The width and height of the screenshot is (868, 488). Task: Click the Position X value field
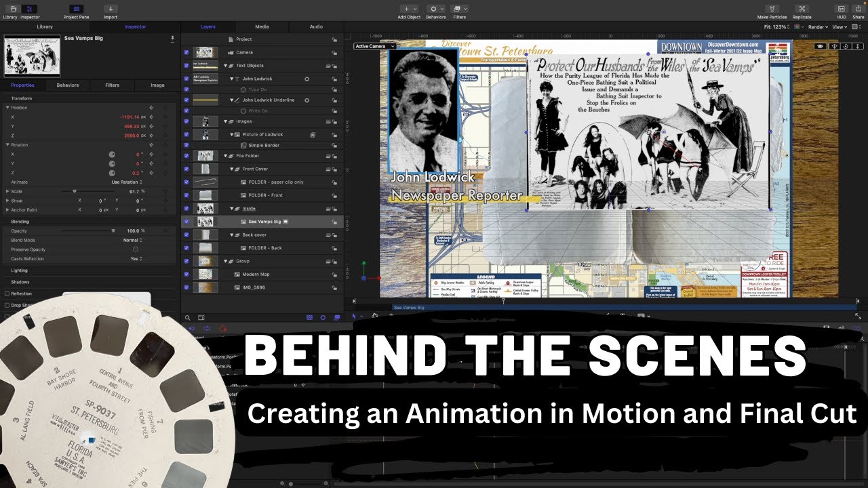click(129, 117)
